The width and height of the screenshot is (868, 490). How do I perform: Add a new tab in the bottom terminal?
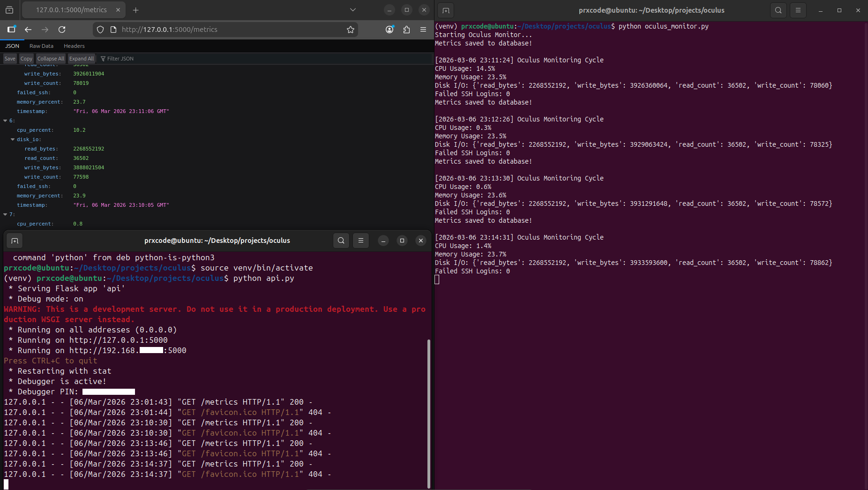tap(15, 241)
